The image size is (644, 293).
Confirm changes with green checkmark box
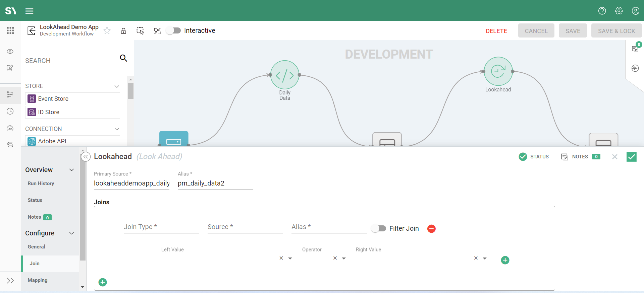(631, 157)
